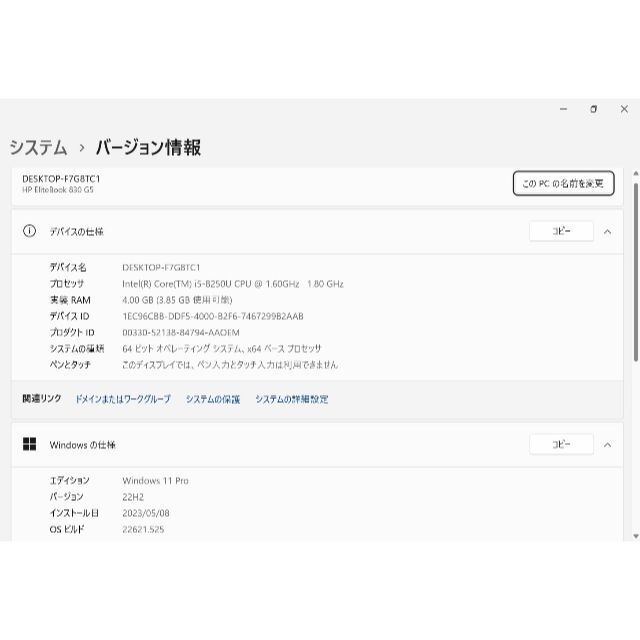
Task: Select the OS build 22621.525 value
Action: [143, 529]
